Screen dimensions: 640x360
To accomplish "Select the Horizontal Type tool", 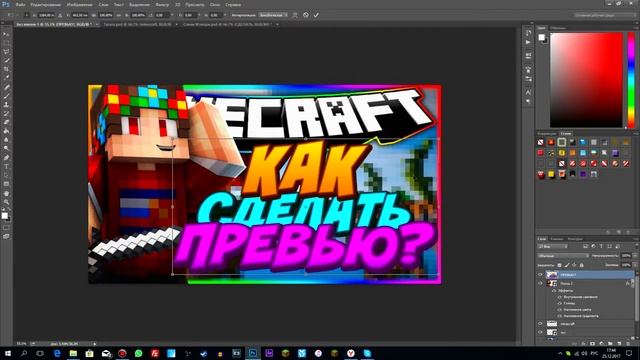I will pos(6,167).
